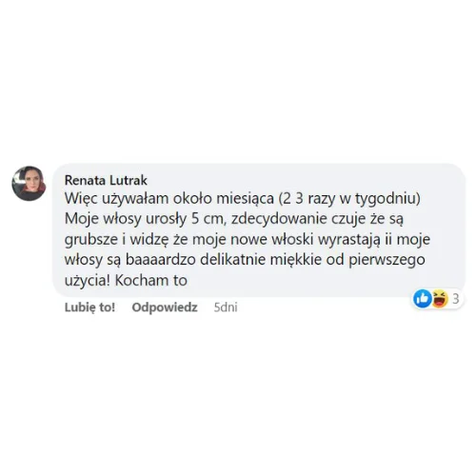This screenshot has height=476, width=476.
Task: Click the word pierwszego in the comment
Action: (387, 260)
